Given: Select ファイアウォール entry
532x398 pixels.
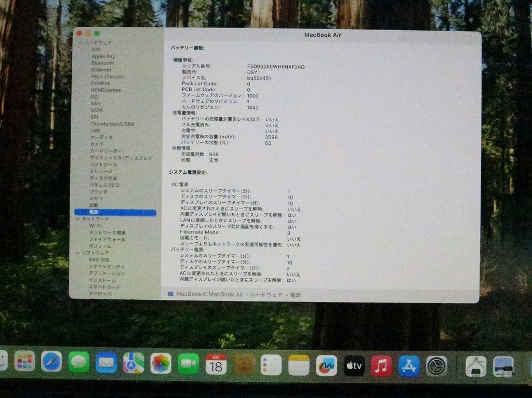Looking at the screenshot, I should click(107, 239).
